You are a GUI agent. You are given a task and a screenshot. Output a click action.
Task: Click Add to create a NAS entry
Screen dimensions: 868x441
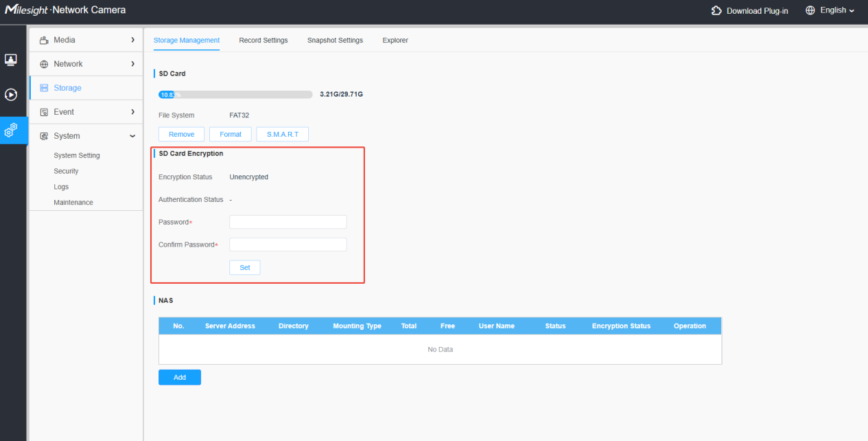pos(180,377)
